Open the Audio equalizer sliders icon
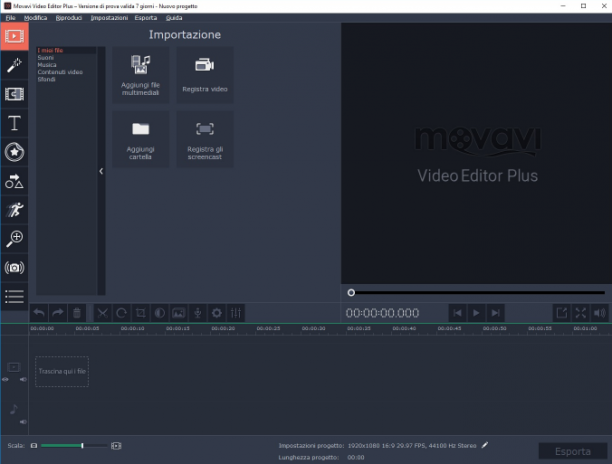The image size is (612, 464). point(236,313)
